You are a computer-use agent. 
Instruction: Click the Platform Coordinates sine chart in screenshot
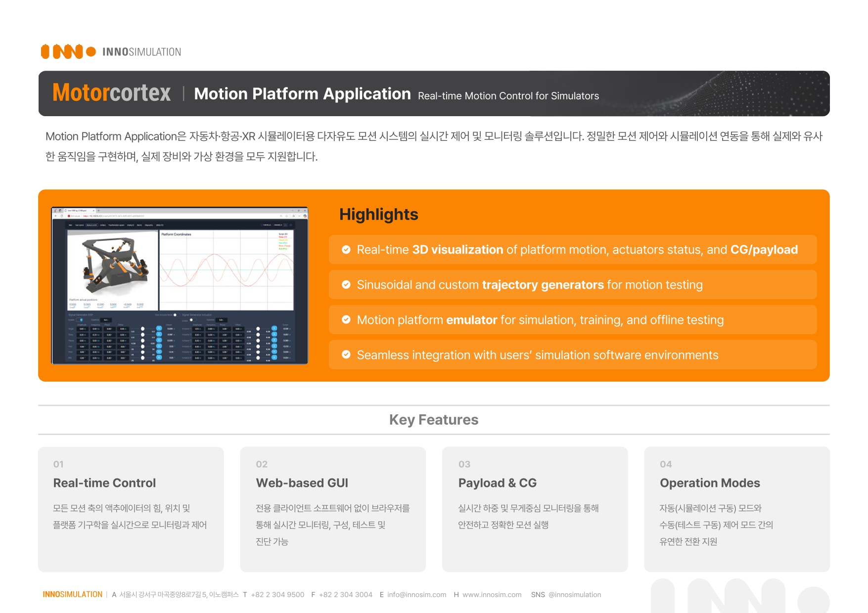tap(227, 270)
